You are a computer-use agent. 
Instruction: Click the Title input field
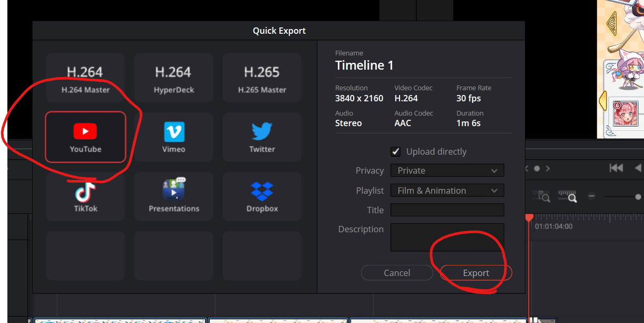(447, 210)
